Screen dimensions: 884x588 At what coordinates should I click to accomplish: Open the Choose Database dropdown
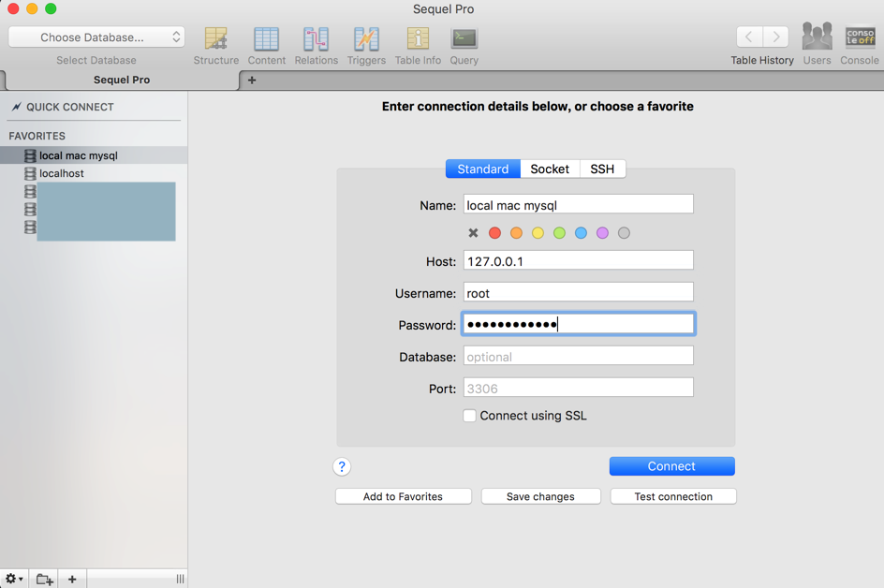(x=96, y=37)
